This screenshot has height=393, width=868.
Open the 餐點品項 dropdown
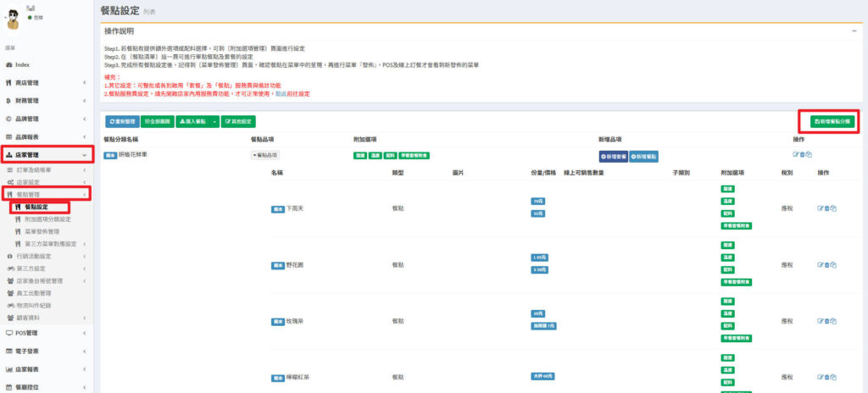pos(264,155)
